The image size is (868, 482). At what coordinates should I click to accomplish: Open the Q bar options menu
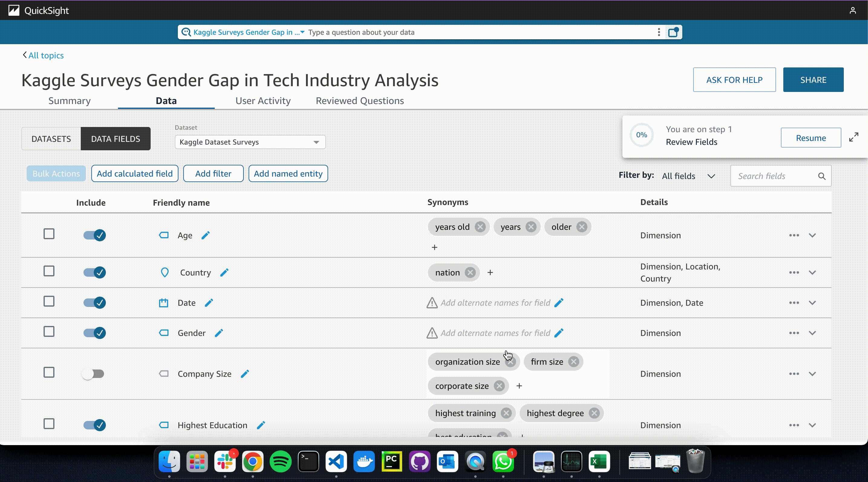(659, 32)
